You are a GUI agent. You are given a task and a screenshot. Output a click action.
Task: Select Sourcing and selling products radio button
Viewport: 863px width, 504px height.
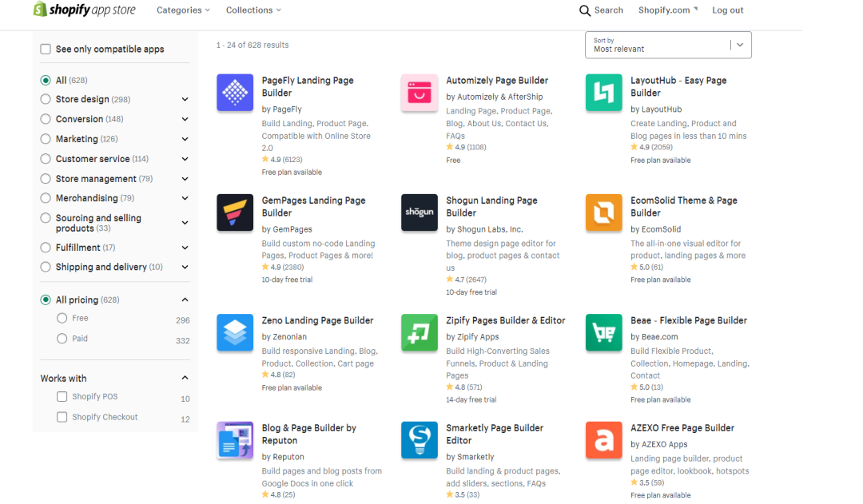(46, 218)
